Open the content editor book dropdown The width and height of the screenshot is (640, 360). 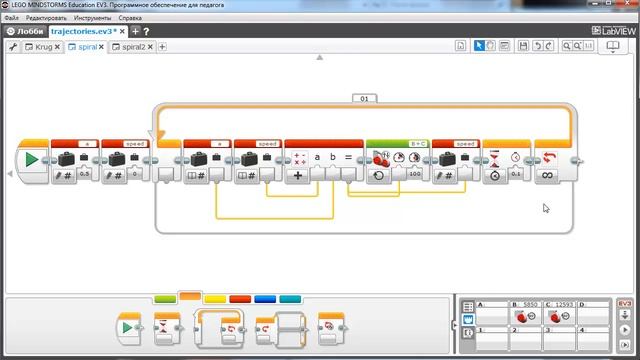613,47
